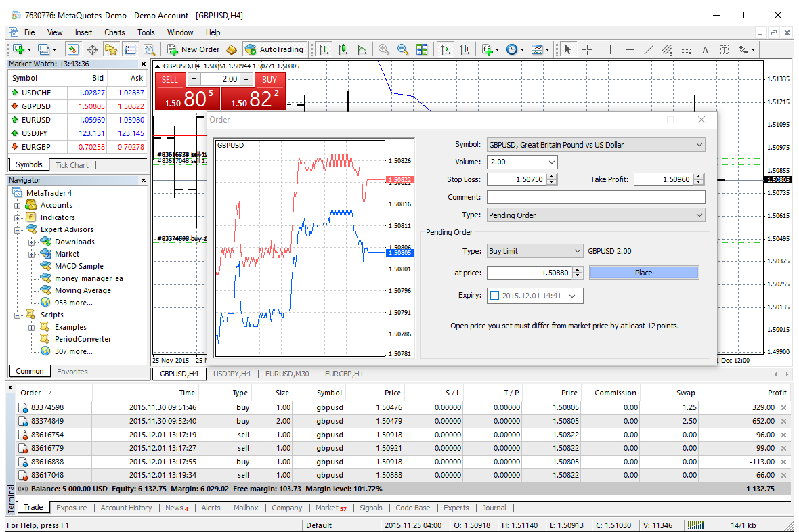Select the Text Label tool

pos(724,49)
